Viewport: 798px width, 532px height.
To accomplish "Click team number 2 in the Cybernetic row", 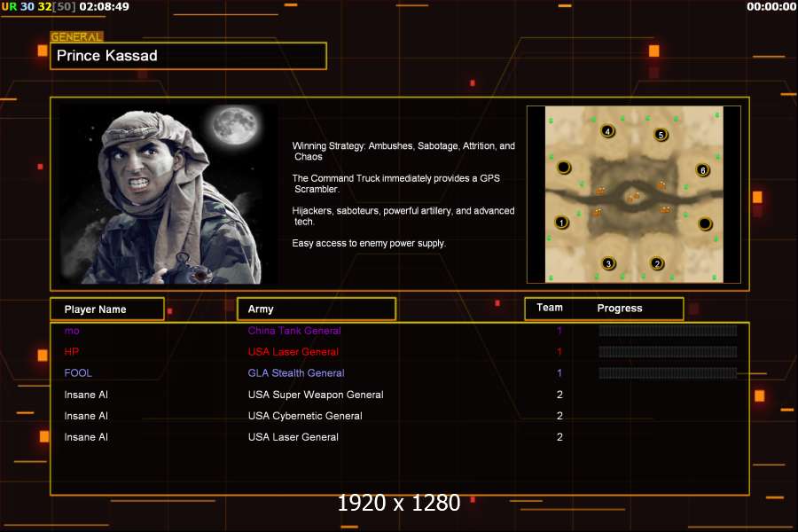I will click(x=559, y=416).
